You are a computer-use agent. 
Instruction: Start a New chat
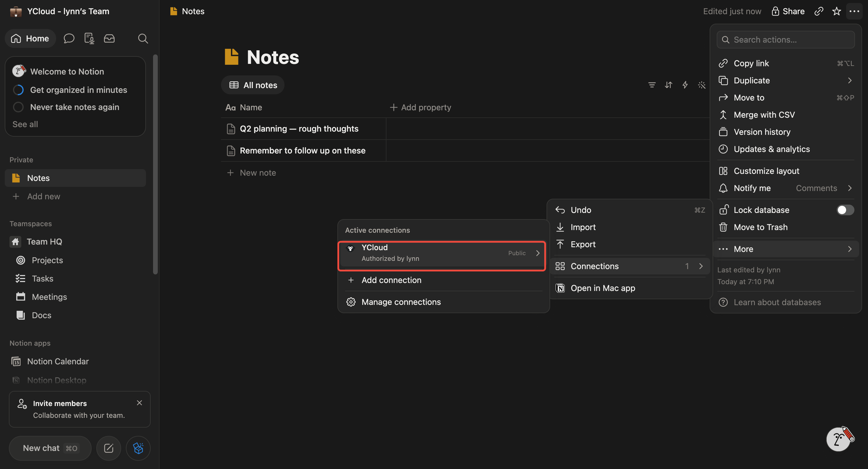click(x=50, y=448)
